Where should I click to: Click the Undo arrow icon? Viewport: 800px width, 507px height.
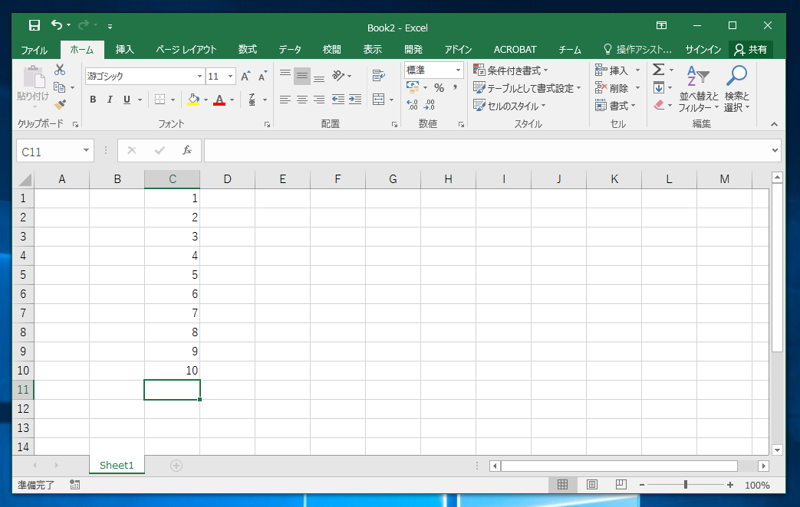click(56, 24)
